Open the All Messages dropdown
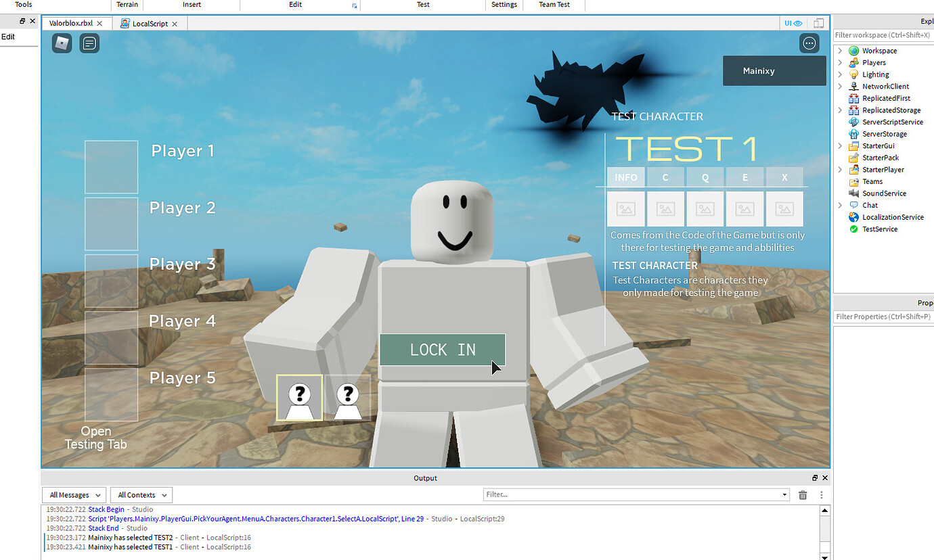The height and width of the screenshot is (560, 934). 74,494
